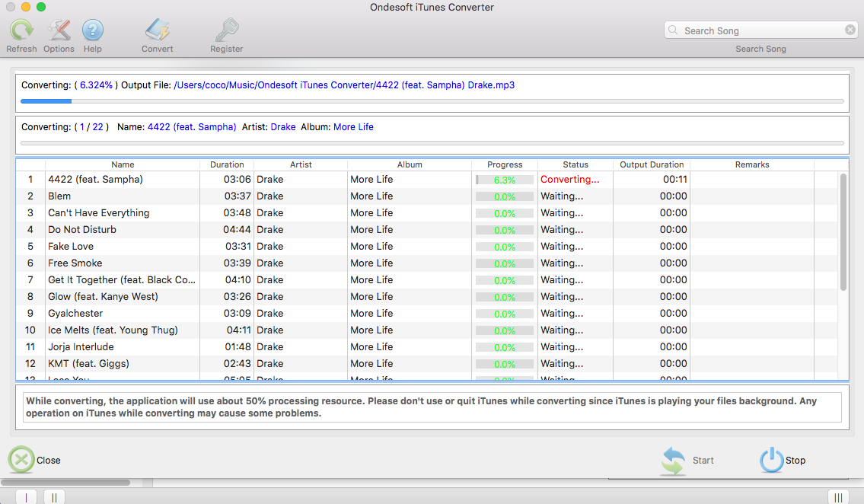864x504 pixels.
Task: Stop the conversion
Action: tap(783, 460)
